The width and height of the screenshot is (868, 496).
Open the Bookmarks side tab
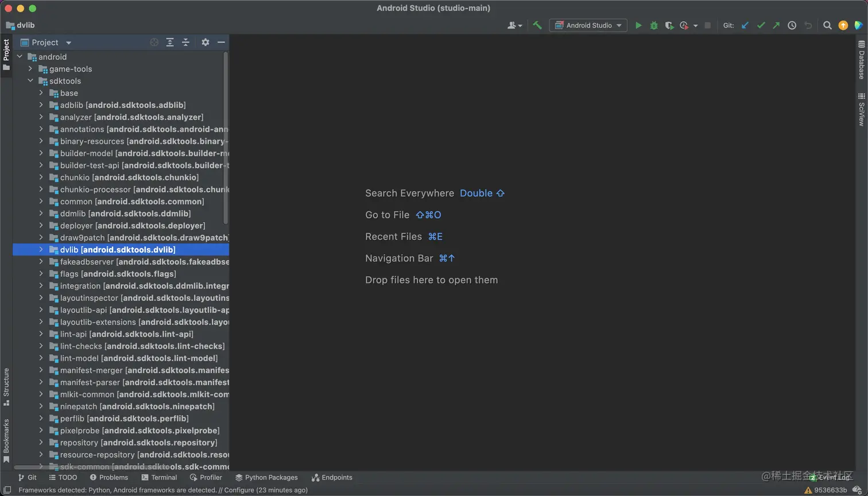pos(6,440)
